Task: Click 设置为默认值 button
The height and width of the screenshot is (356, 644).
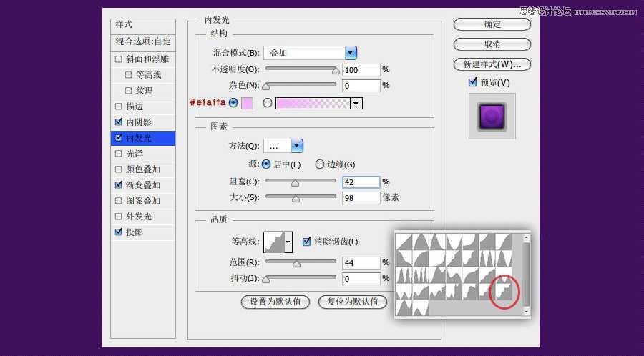Action: (275, 302)
